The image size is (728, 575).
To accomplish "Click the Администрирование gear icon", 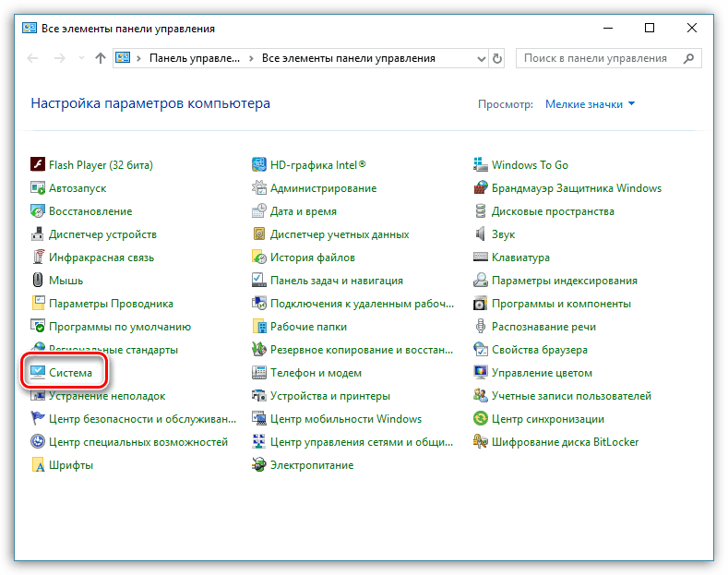I will [x=259, y=187].
